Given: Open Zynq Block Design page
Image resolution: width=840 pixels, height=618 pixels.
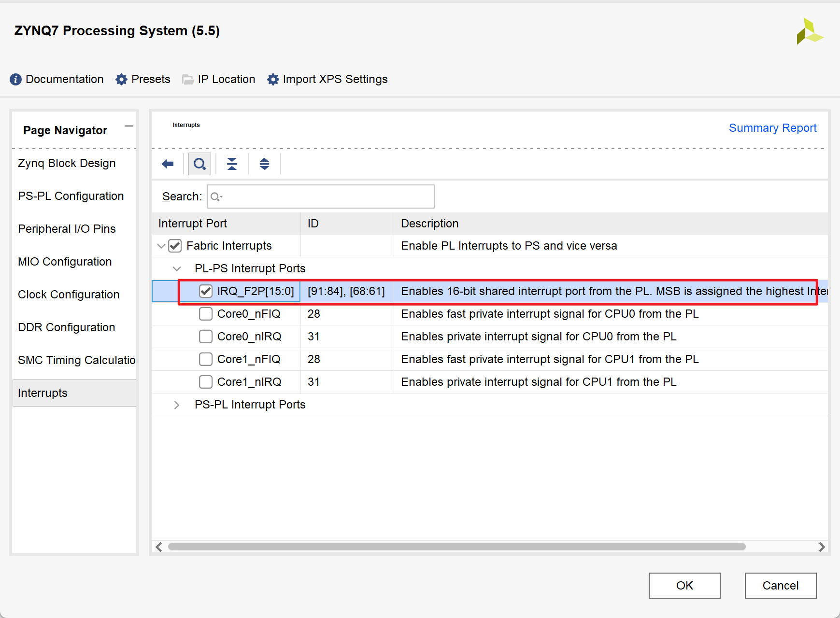Looking at the screenshot, I should (67, 163).
